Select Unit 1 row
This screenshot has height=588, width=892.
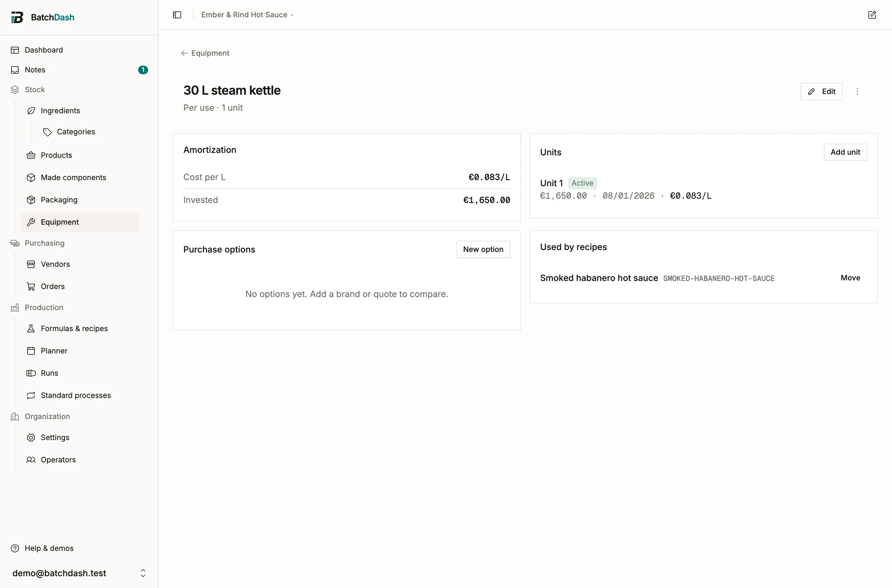point(703,189)
